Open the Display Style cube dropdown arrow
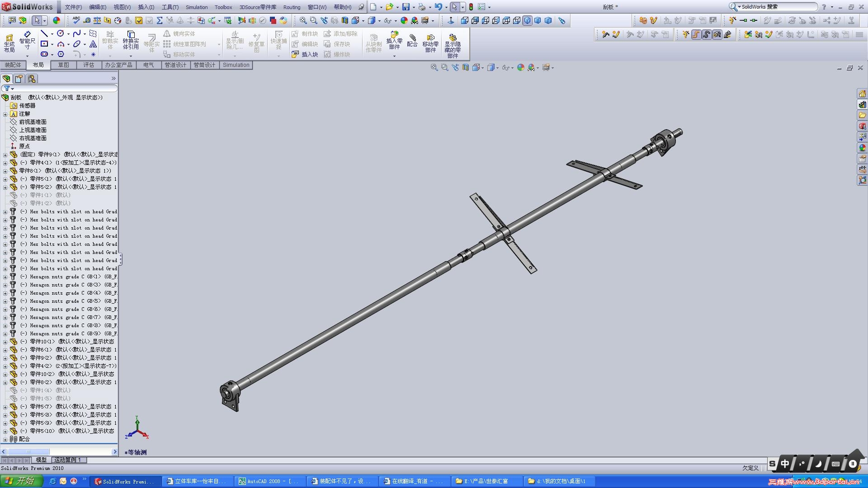This screenshot has width=868, height=488. 497,68
